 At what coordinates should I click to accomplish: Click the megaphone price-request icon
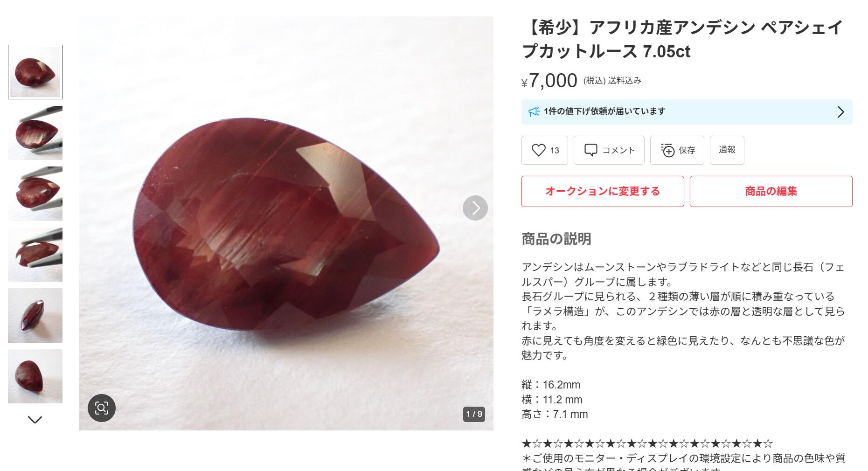534,111
